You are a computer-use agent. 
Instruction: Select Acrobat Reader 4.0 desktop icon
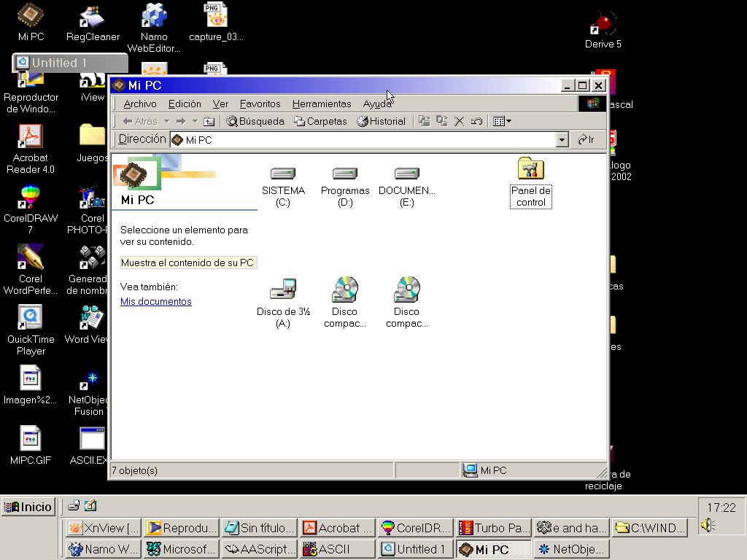click(31, 149)
